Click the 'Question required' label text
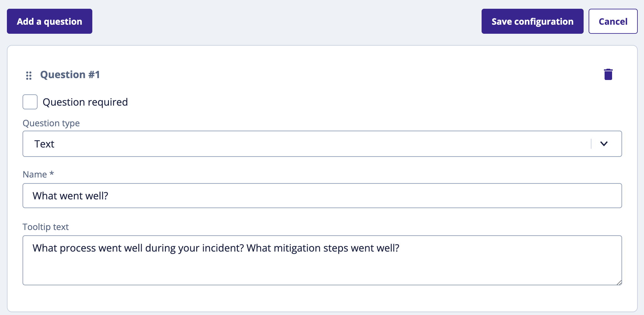Screen dimensions: 644x315 point(85,102)
